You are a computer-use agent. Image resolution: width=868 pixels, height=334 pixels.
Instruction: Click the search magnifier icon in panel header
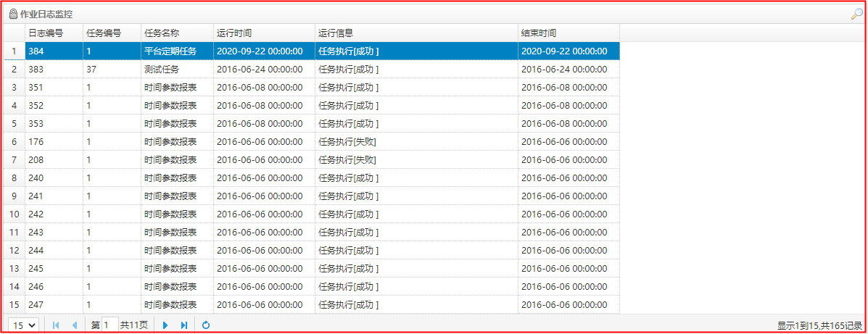pyautogui.click(x=856, y=14)
